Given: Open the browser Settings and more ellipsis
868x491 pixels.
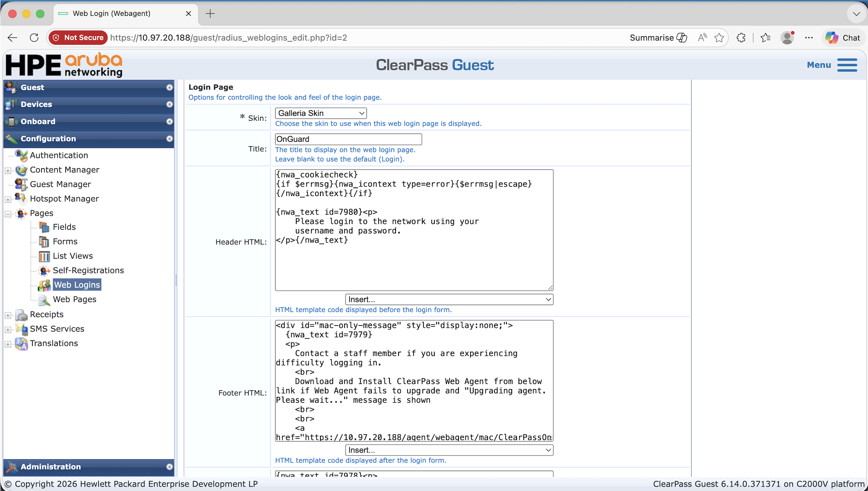Looking at the screenshot, I should coord(809,38).
